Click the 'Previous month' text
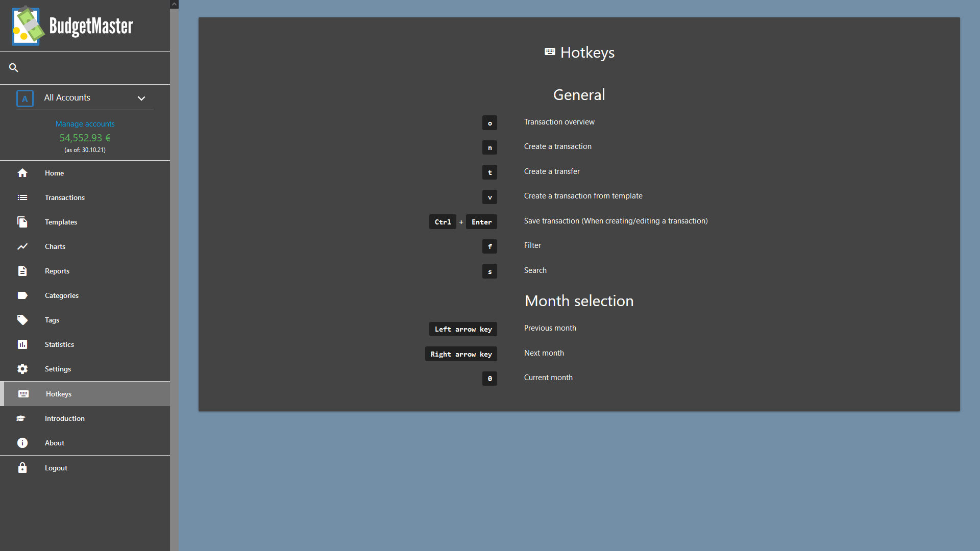Image resolution: width=980 pixels, height=551 pixels. click(x=550, y=328)
